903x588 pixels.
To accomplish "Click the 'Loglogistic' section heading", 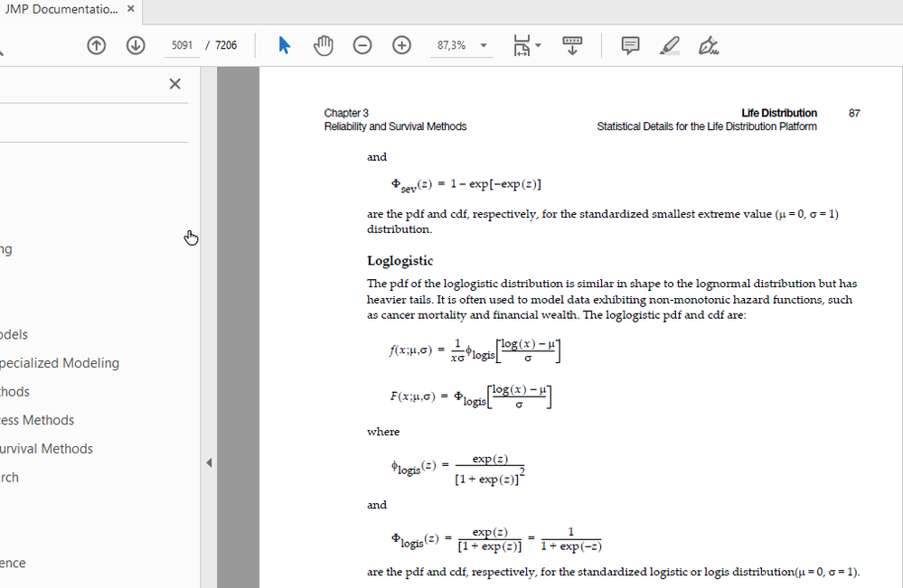I will pos(400,261).
